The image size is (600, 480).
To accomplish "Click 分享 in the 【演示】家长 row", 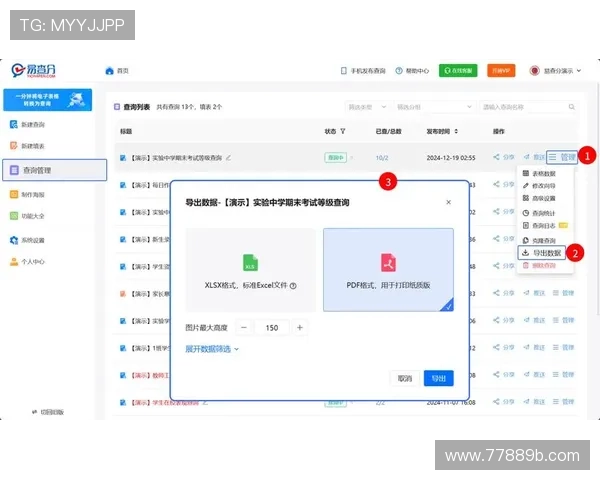I will tap(504, 293).
